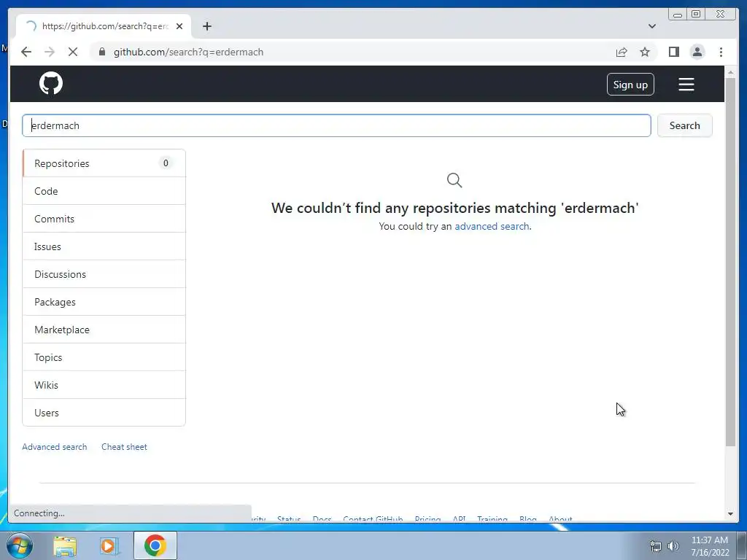This screenshot has height=560, width=747.
Task: Select the Commits filter
Action: point(104,219)
